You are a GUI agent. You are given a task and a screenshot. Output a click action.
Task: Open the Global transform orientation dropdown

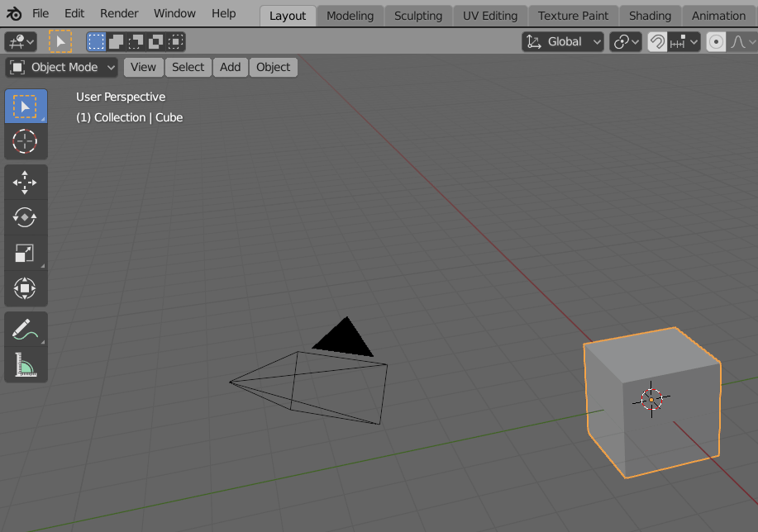563,41
